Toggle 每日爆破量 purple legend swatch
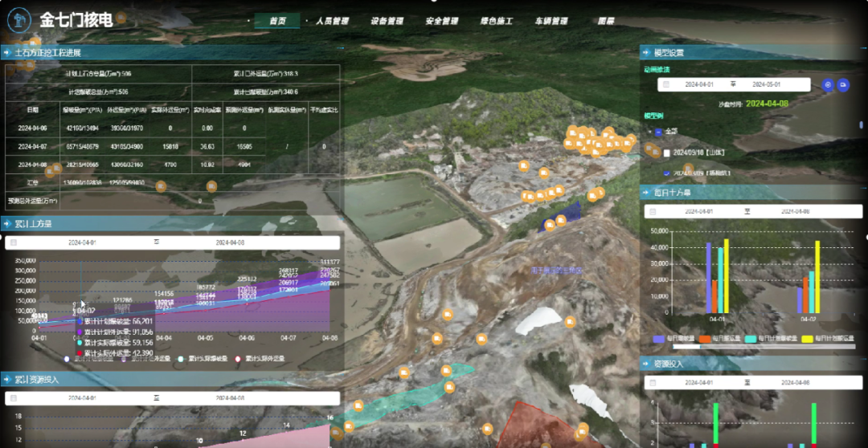 [659, 338]
